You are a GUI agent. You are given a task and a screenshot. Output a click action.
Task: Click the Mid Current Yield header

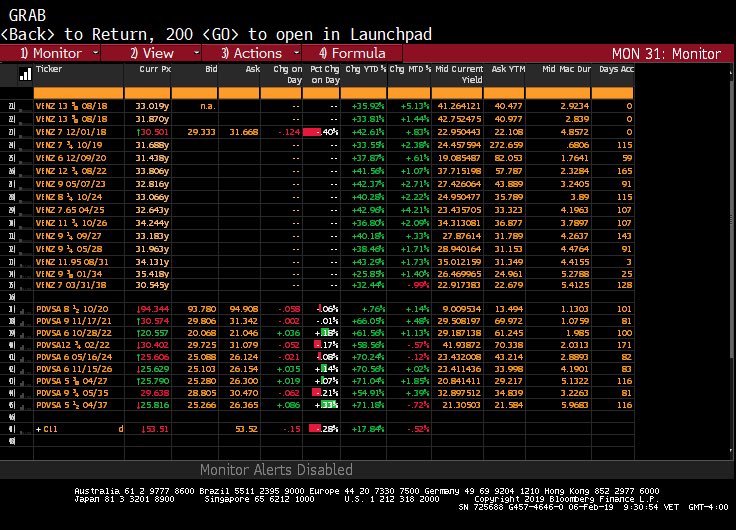click(x=457, y=74)
